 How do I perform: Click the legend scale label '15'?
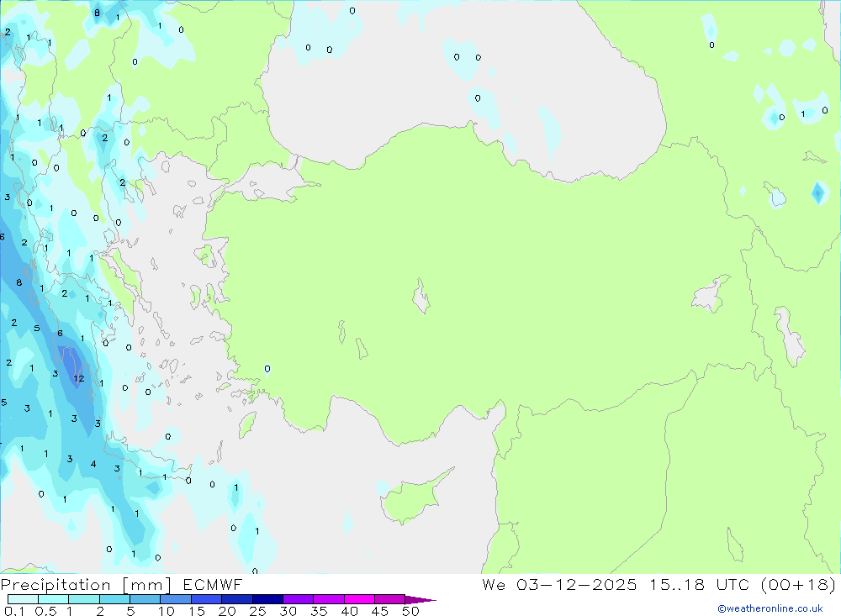[197, 611]
